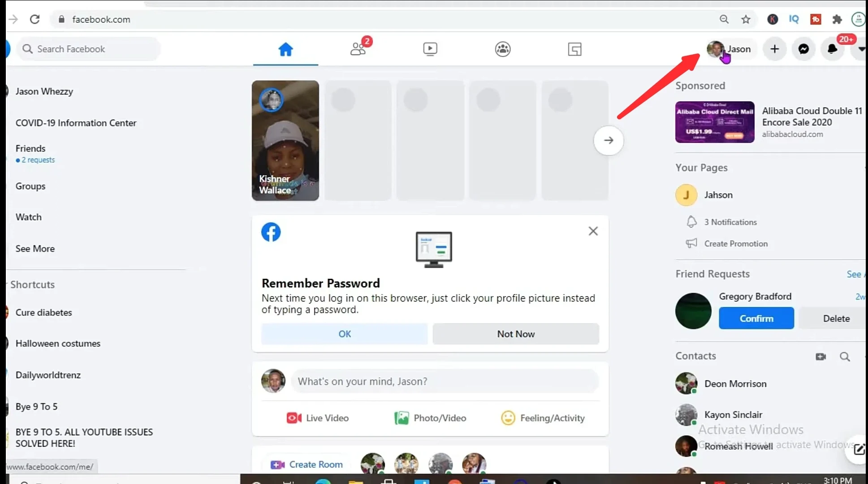Close the Remember Password card
The height and width of the screenshot is (484, 868).
593,231
